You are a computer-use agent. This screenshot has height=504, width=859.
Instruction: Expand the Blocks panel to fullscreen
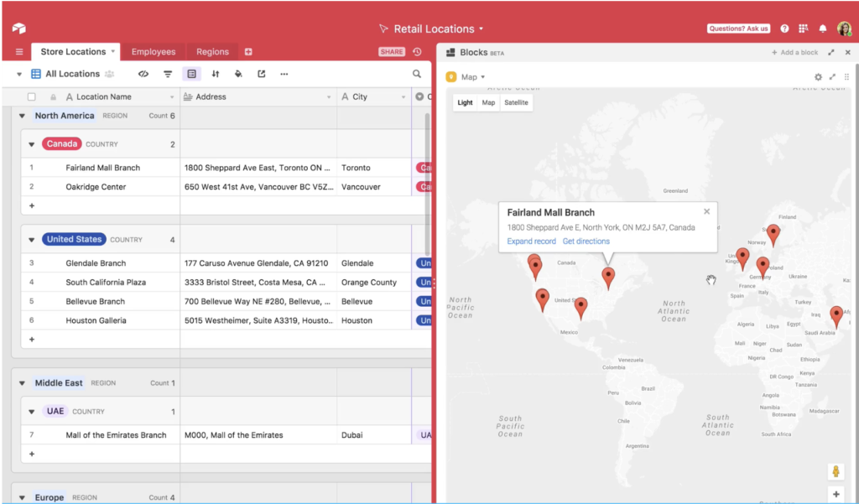(831, 53)
